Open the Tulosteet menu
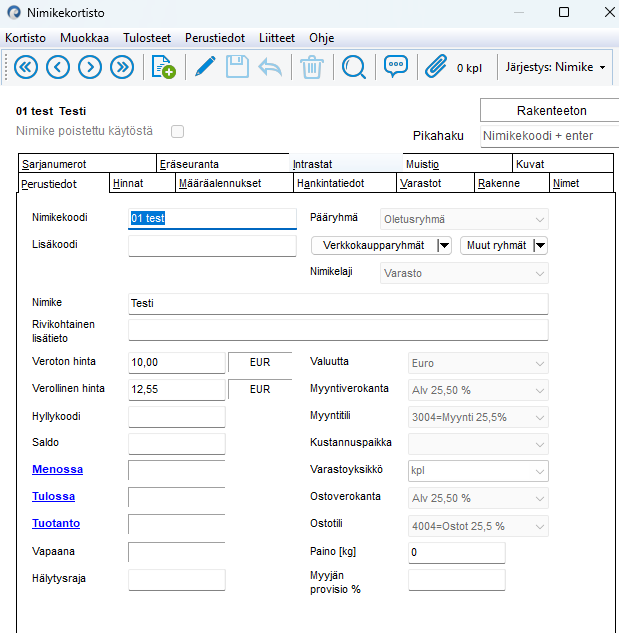This screenshot has width=619, height=633. [147, 37]
